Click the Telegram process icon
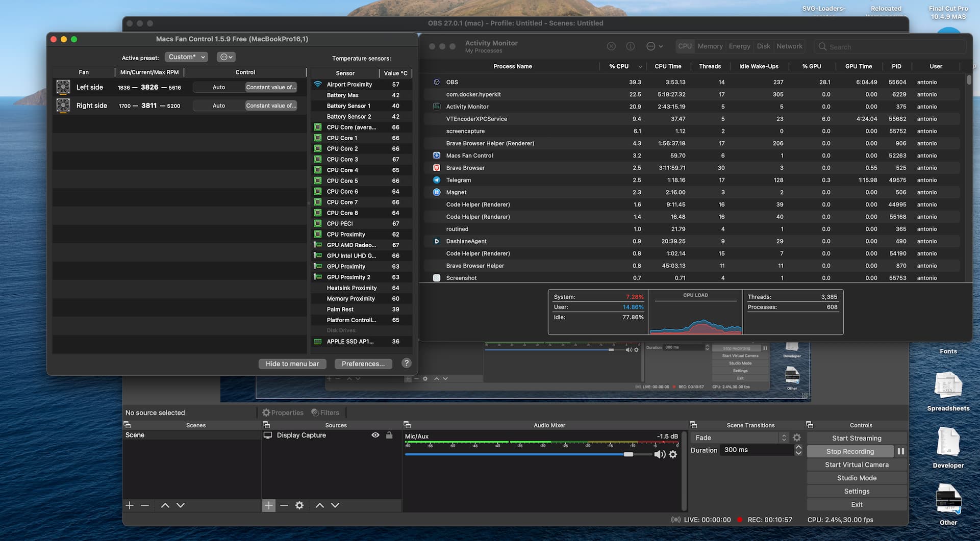This screenshot has height=541, width=980. 437,180
